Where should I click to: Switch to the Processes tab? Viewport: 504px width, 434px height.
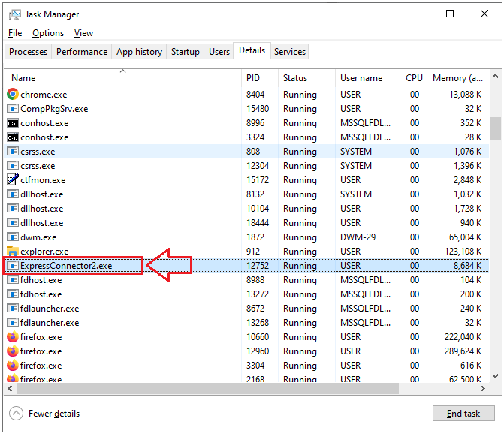point(28,52)
